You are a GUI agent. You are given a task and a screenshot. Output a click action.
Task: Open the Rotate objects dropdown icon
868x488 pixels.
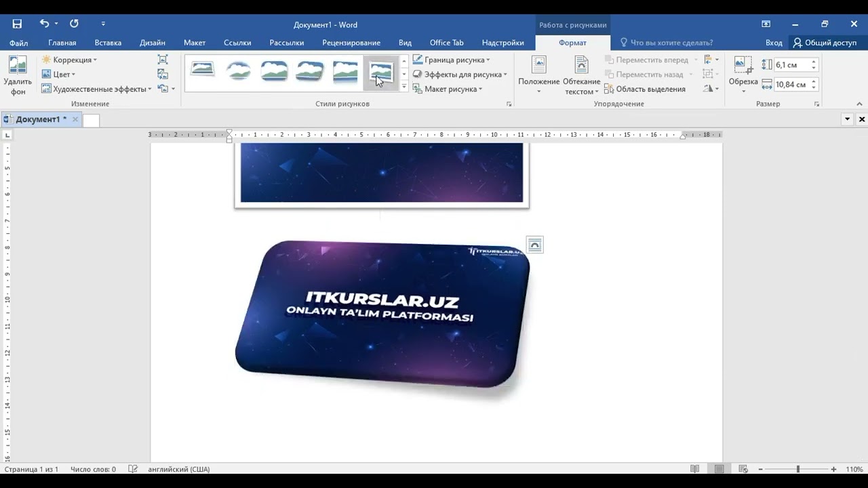click(710, 89)
